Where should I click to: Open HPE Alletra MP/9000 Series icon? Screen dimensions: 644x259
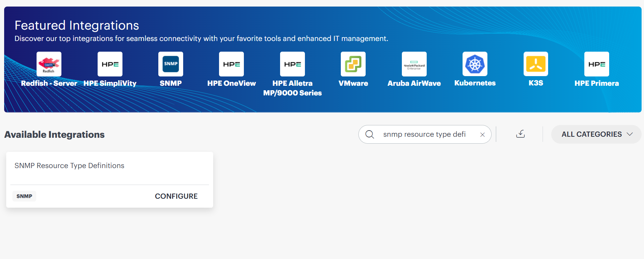(293, 64)
